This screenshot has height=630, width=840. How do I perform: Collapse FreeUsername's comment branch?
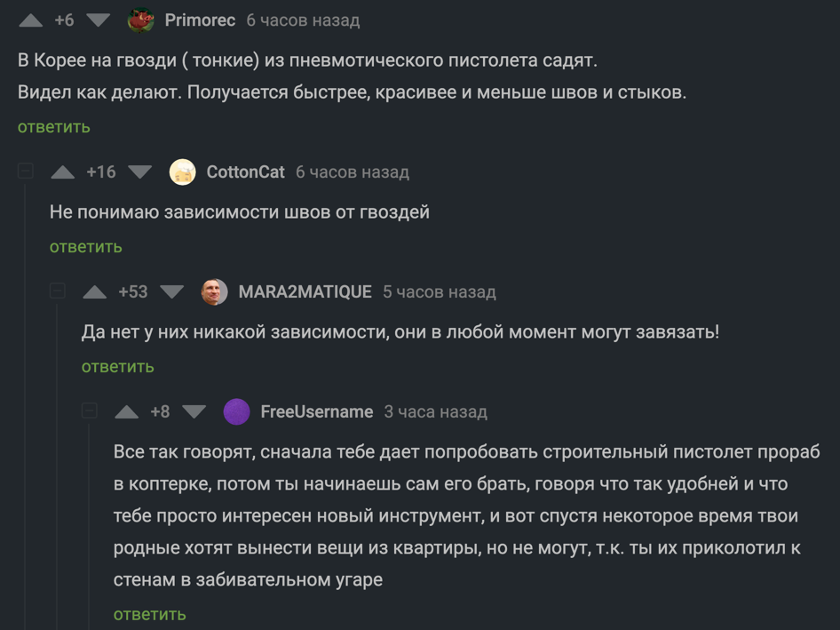[90, 411]
